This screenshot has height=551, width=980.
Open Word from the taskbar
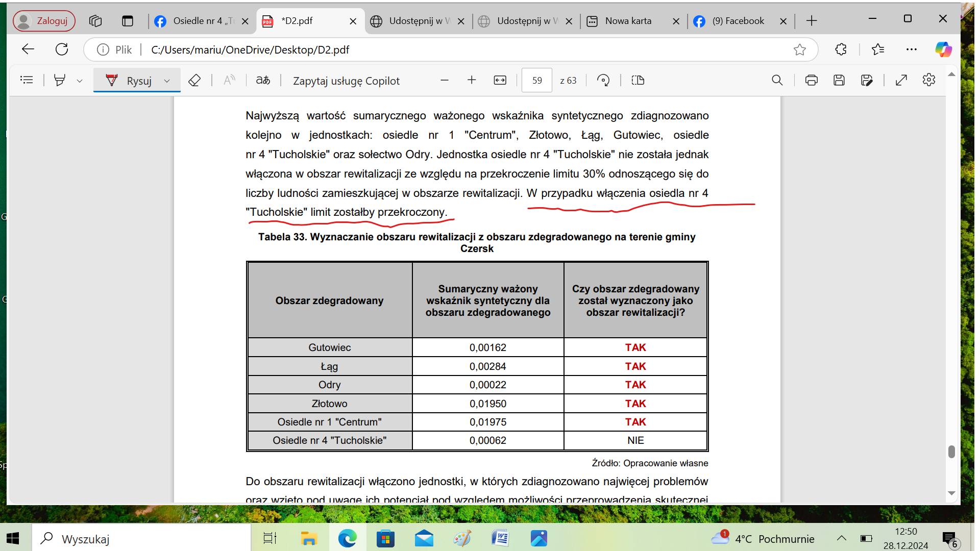(500, 538)
